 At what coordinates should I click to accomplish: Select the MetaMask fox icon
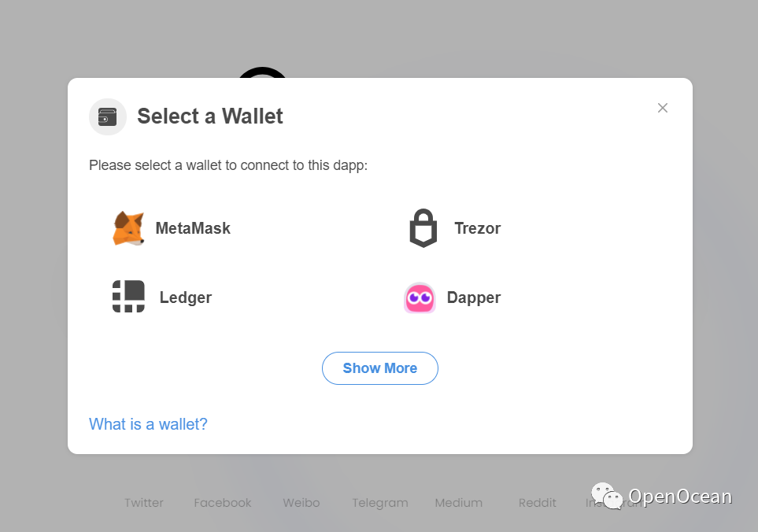click(128, 228)
